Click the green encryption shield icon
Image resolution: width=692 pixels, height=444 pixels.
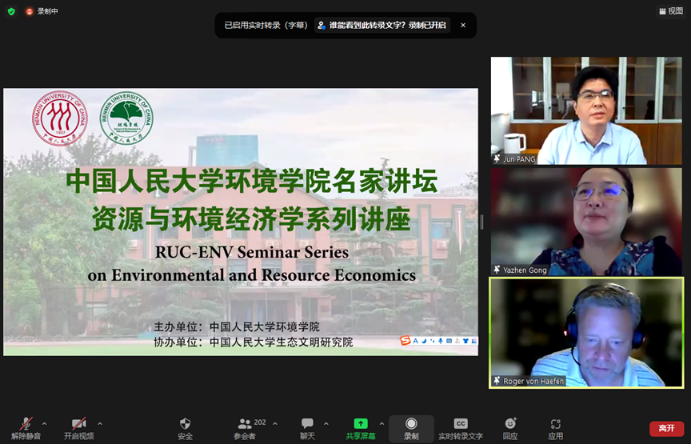(11, 11)
